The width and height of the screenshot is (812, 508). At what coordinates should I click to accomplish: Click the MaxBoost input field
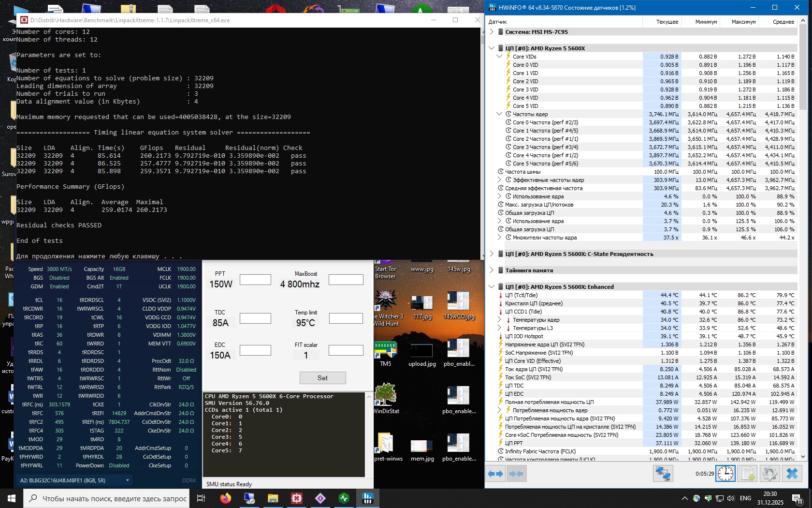(x=346, y=280)
